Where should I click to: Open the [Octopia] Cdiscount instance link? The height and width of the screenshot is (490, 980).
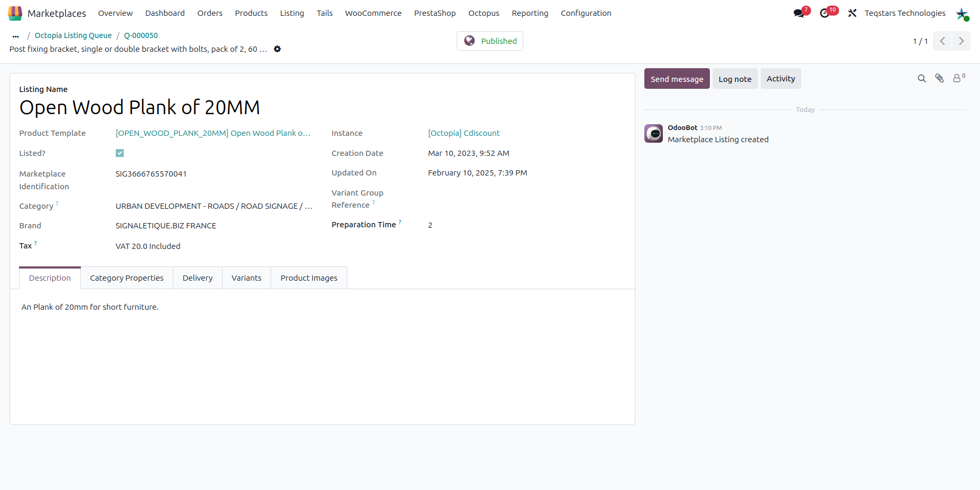[x=464, y=133]
